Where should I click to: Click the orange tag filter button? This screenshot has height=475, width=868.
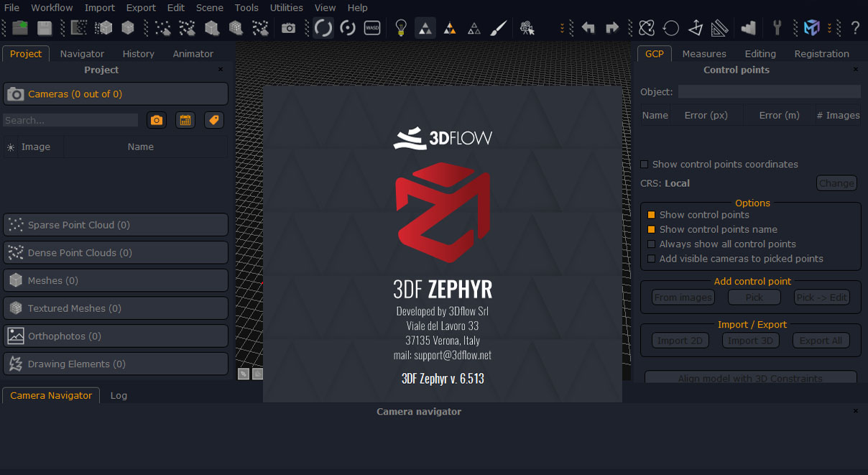214,120
